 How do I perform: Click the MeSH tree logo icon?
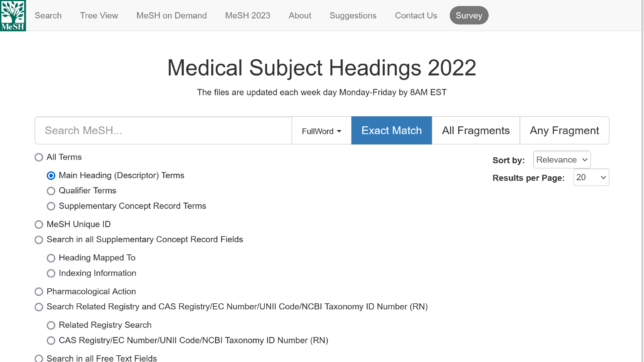click(13, 15)
